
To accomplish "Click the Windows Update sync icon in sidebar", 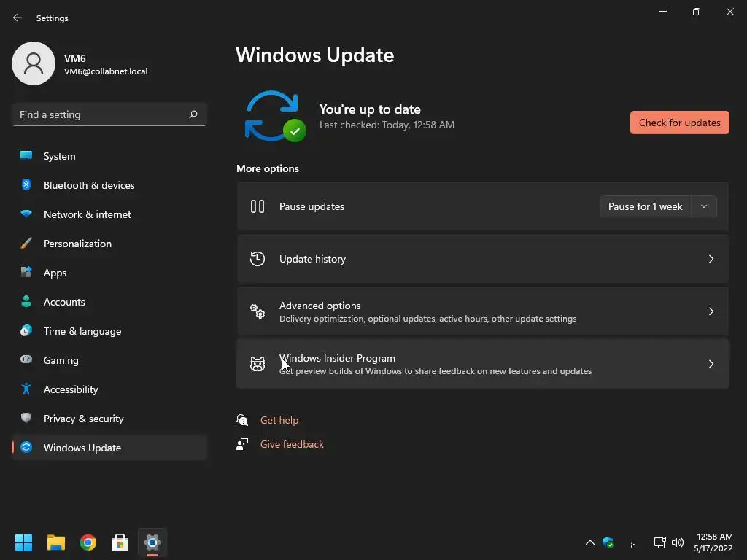I will [26, 447].
